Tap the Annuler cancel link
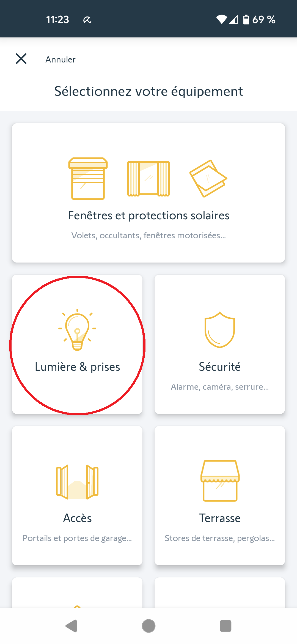Screen dimensions: 297x644 (60, 59)
